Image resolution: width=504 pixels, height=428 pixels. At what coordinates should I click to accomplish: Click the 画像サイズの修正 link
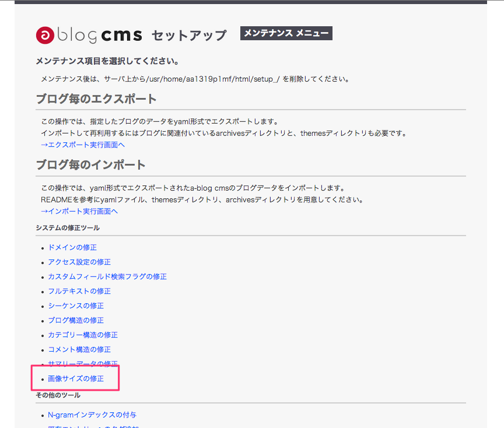(x=76, y=378)
